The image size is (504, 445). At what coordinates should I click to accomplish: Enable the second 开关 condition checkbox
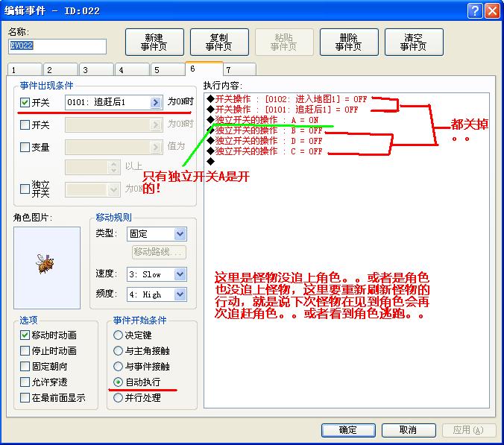click(25, 124)
